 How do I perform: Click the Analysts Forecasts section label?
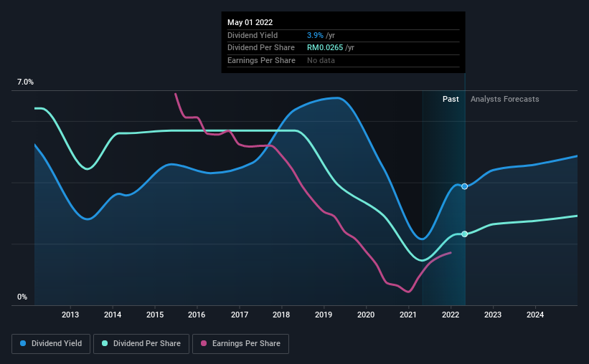[504, 99]
